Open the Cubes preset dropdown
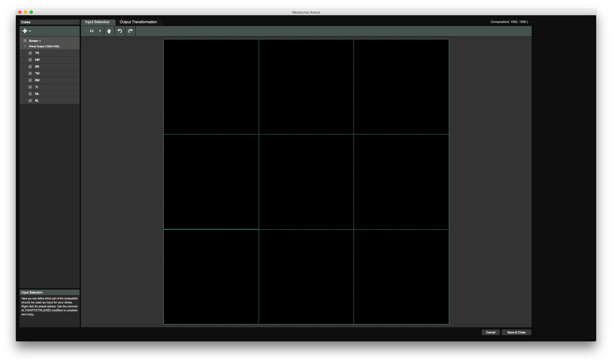The width and height of the screenshot is (612, 364). (x=49, y=22)
